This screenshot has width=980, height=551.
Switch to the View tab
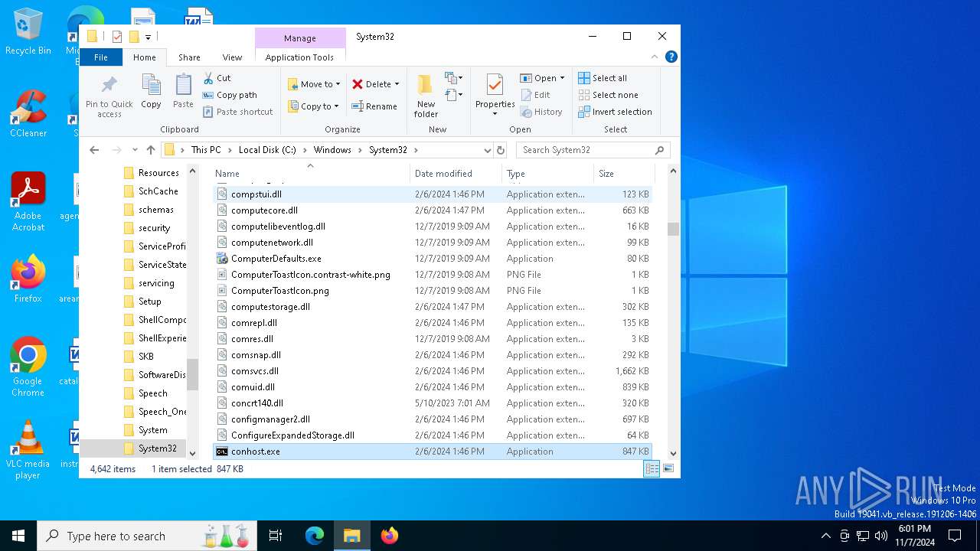(232, 57)
